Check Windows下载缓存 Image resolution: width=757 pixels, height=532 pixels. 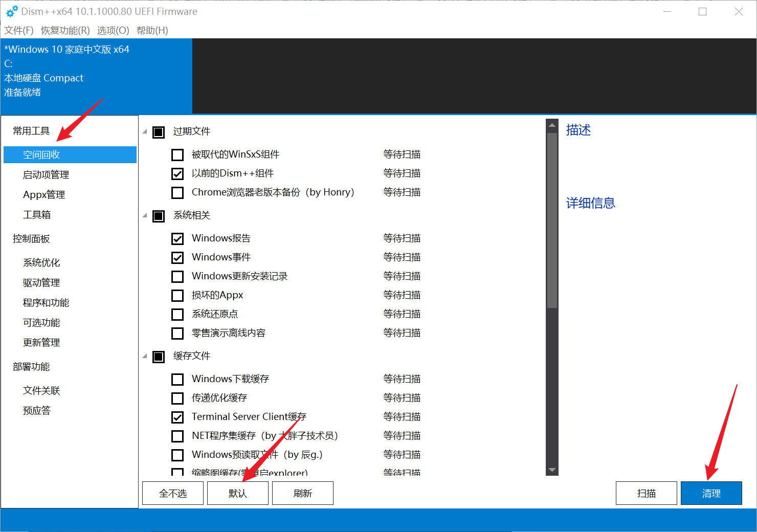point(177,380)
